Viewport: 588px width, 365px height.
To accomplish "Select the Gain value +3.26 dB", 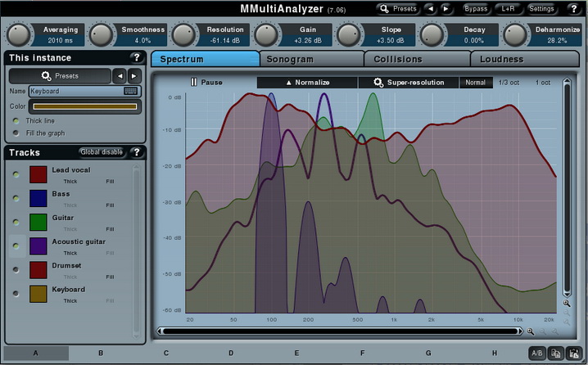I will click(x=308, y=40).
